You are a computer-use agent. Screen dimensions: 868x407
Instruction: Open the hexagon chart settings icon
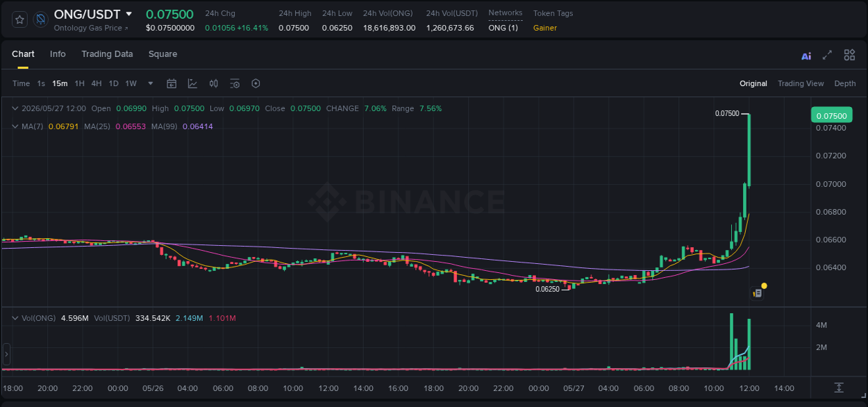(256, 83)
